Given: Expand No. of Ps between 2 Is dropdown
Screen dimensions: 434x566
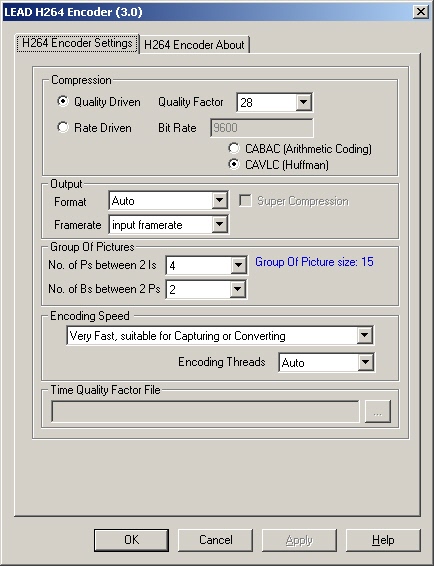Looking at the screenshot, I should tap(238, 265).
